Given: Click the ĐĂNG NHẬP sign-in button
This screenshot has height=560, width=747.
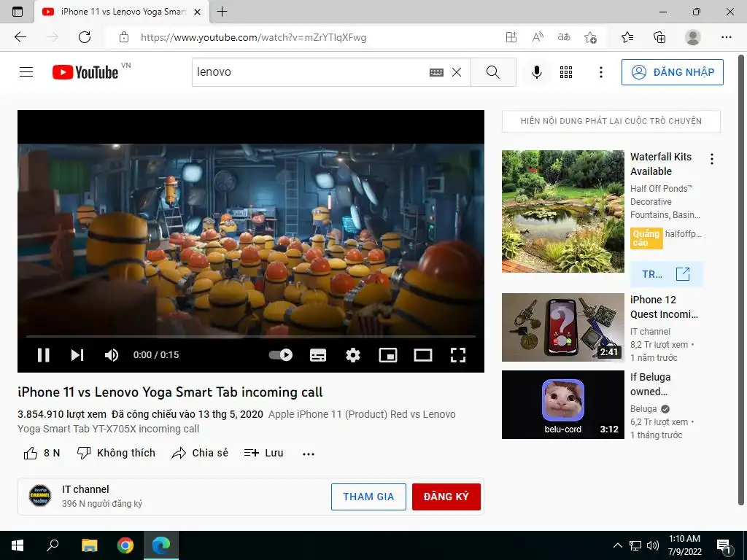Looking at the screenshot, I should click(672, 72).
